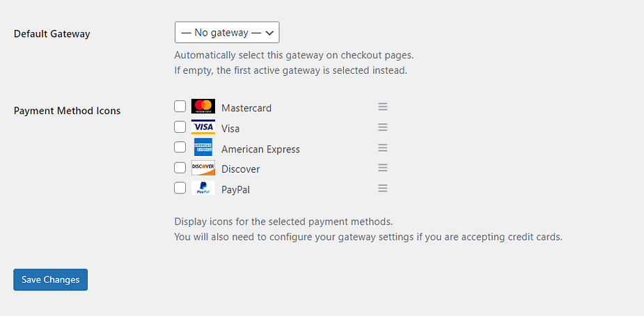Click the Mastercard text label

pyautogui.click(x=246, y=109)
